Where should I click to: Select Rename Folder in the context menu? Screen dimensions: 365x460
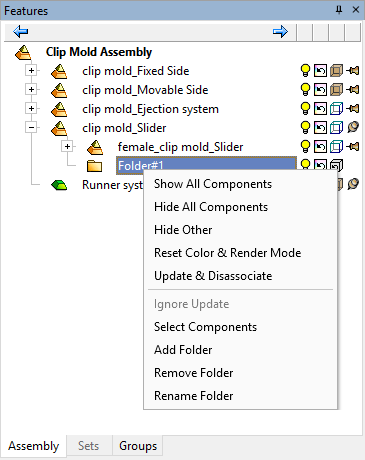pos(193,396)
